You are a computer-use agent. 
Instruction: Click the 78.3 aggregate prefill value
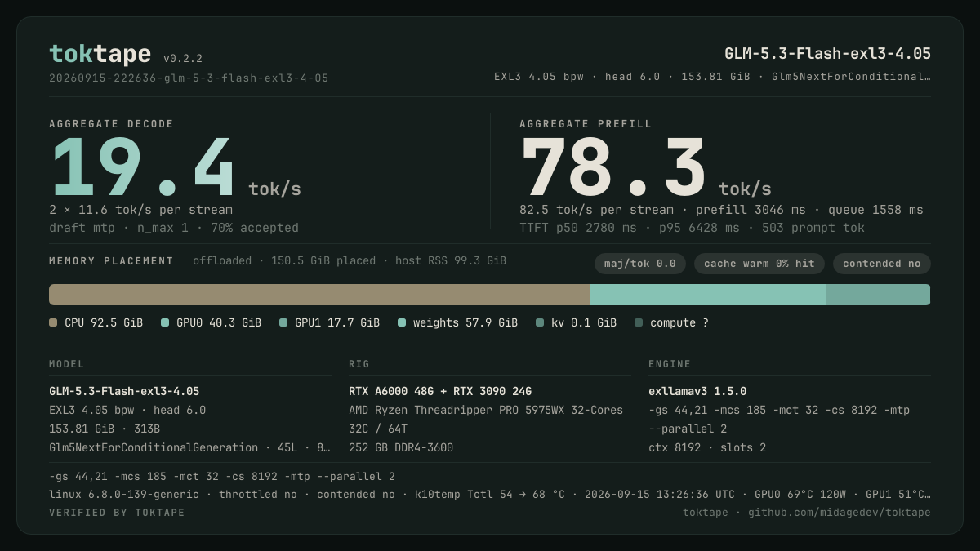(612, 167)
